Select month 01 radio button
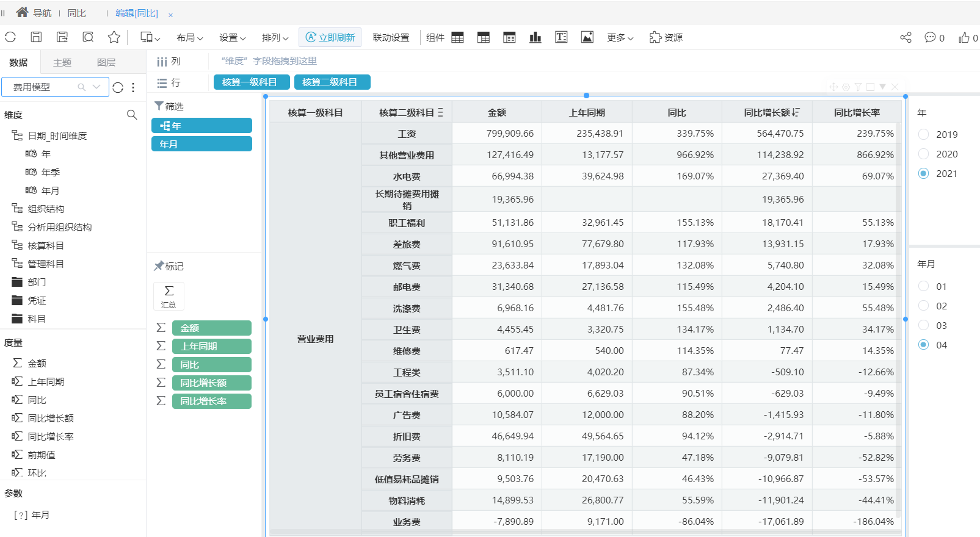This screenshot has width=980, height=537. click(923, 286)
